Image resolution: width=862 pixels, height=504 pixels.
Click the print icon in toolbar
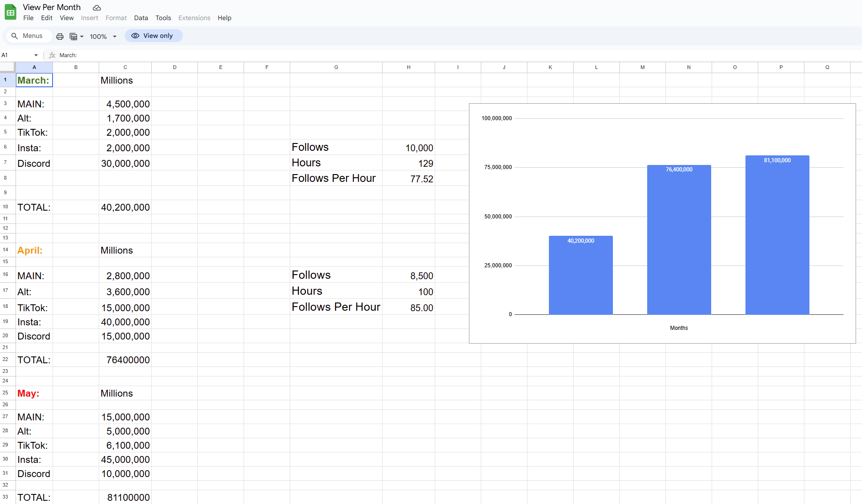click(x=60, y=36)
